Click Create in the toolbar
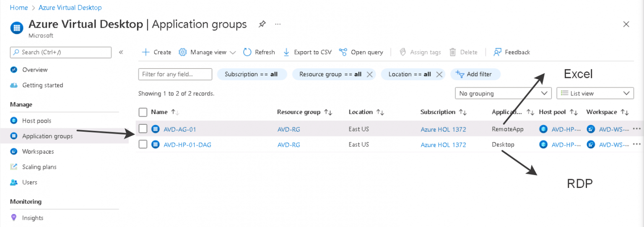The width and height of the screenshot is (644, 227). [156, 52]
